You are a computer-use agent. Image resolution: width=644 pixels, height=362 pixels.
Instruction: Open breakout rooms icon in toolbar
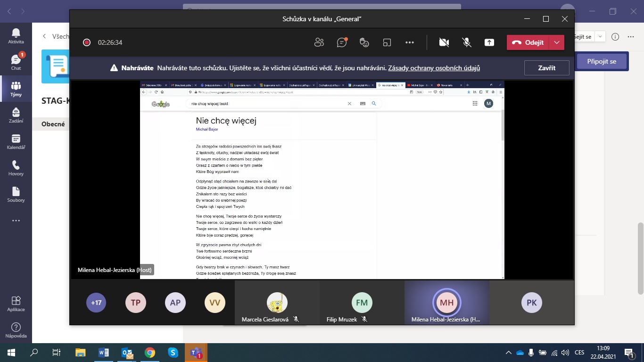[387, 42]
